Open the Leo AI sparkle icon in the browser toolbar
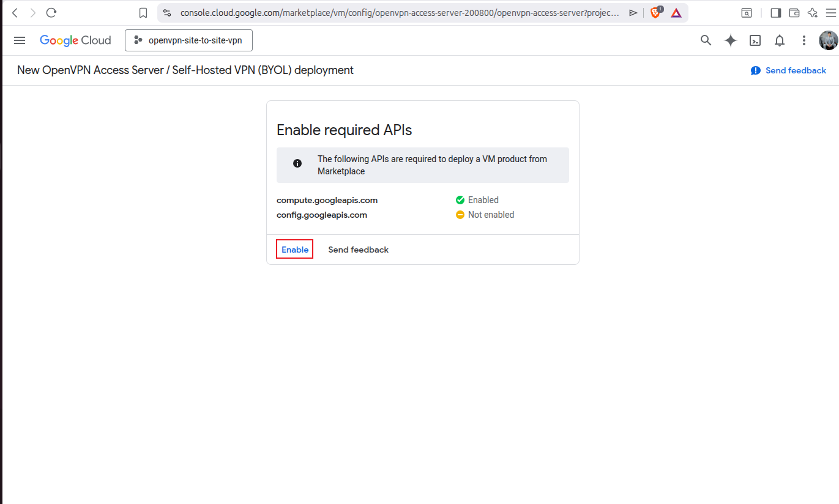839x504 pixels. pyautogui.click(x=813, y=13)
